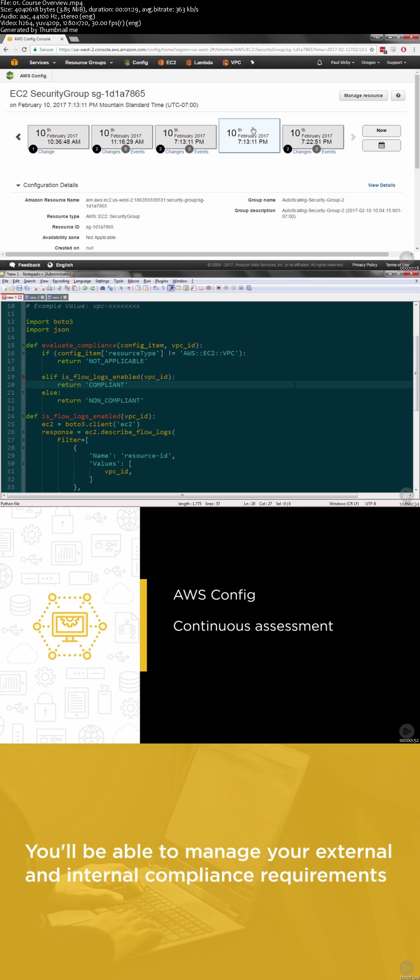The width and height of the screenshot is (420, 980).
Task: Click the browser address bar URL
Action: coord(212,50)
